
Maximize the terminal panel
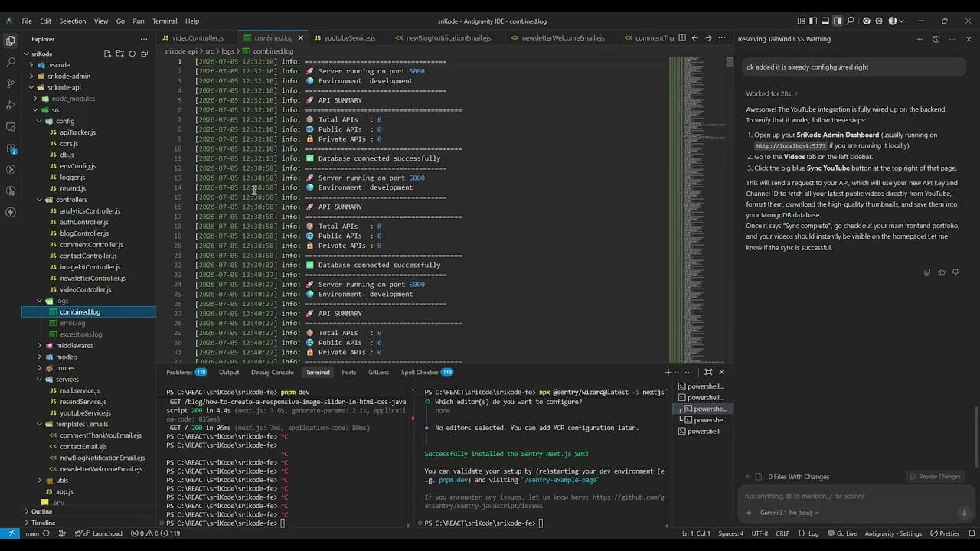point(708,372)
